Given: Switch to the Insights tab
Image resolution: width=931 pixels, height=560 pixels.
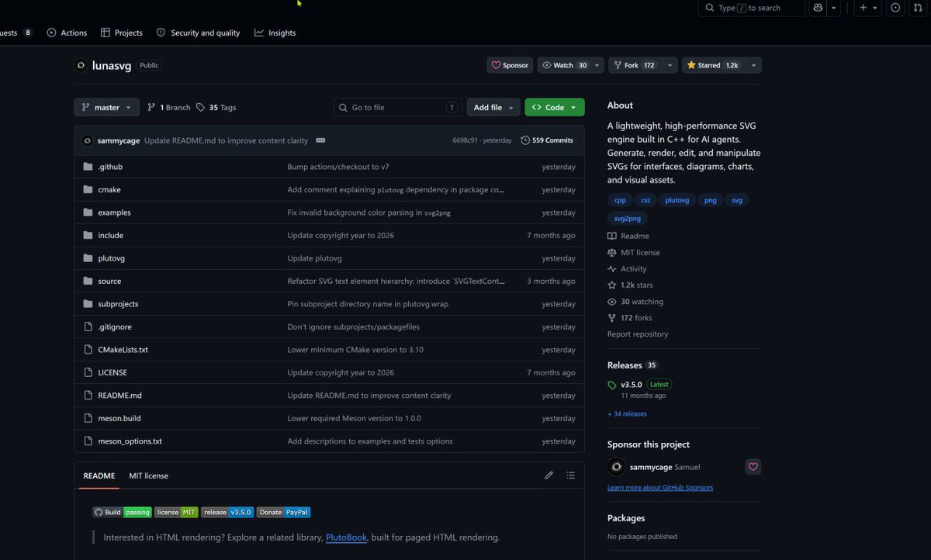Looking at the screenshot, I should (275, 33).
